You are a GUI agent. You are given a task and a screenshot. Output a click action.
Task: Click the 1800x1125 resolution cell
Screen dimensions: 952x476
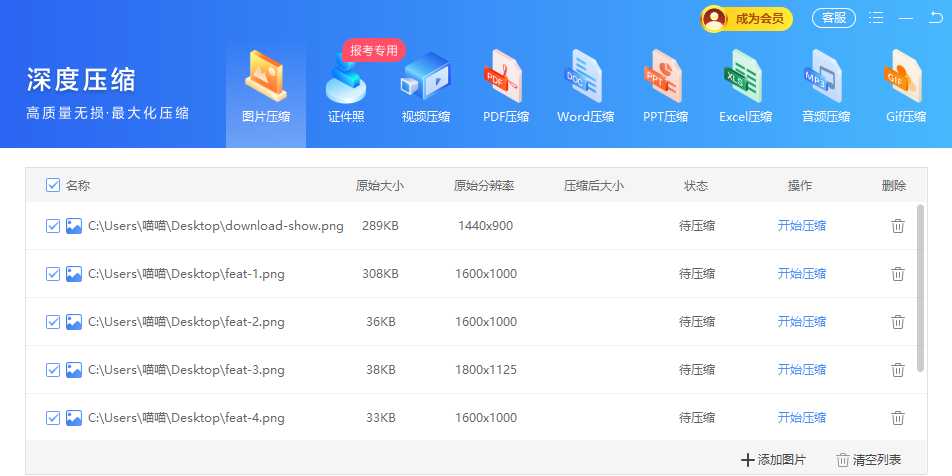(486, 370)
